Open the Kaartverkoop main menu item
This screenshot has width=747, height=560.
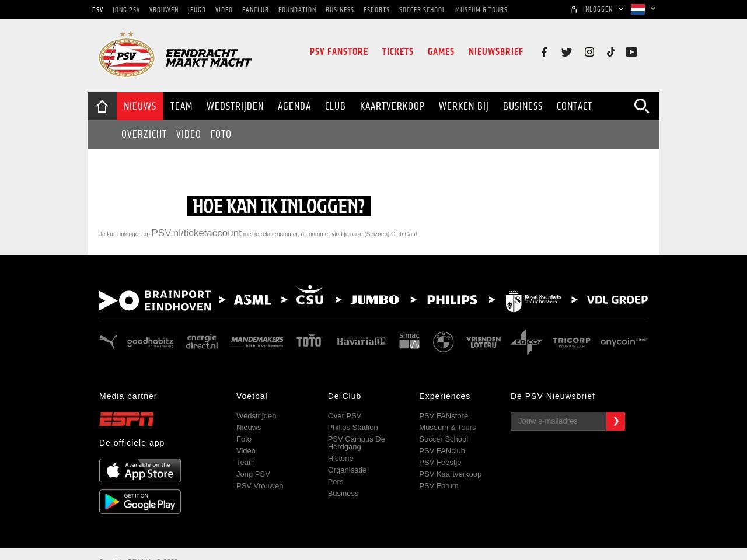pyautogui.click(x=392, y=106)
